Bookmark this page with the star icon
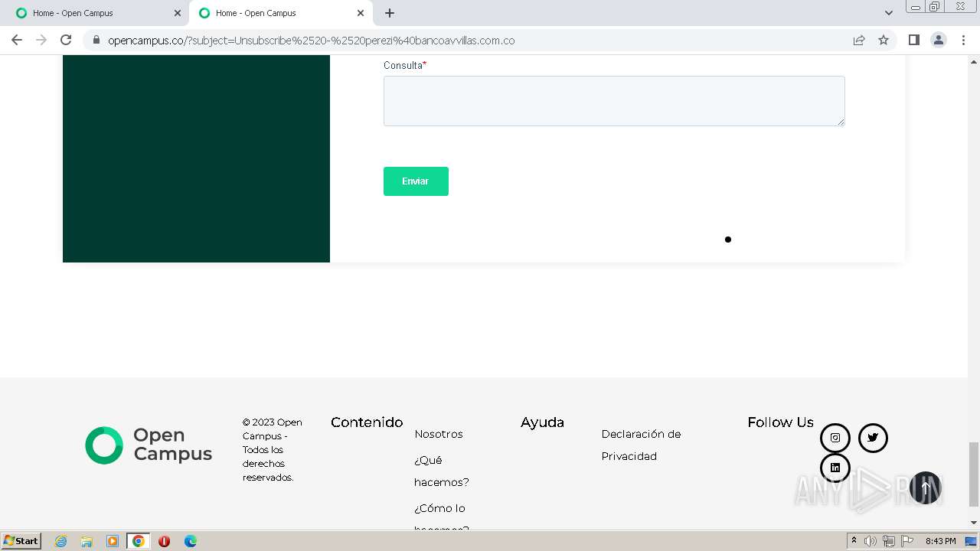Viewport: 980px width, 551px height. 884,40
